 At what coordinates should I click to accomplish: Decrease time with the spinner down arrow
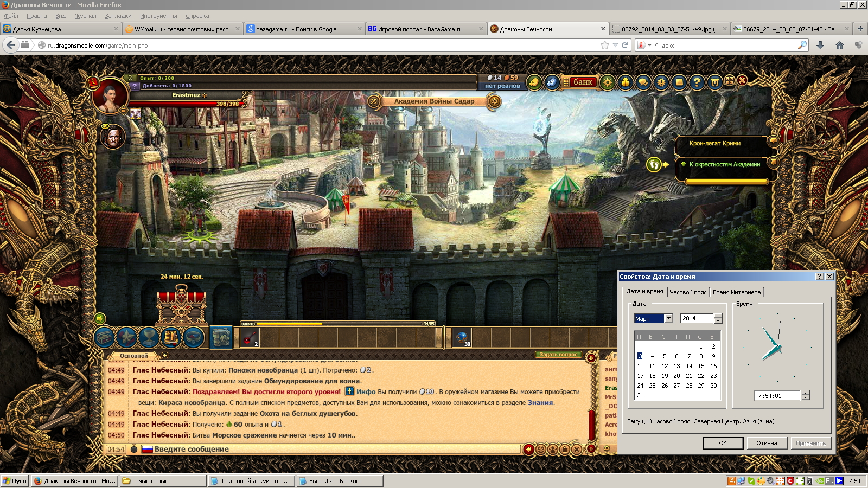[x=806, y=398]
